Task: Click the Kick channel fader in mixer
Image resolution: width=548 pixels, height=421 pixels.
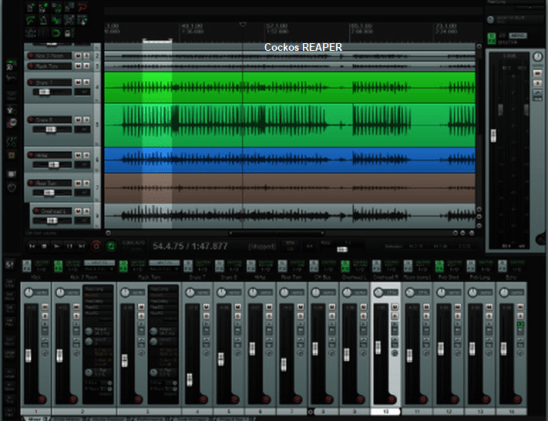Action: 28,356
